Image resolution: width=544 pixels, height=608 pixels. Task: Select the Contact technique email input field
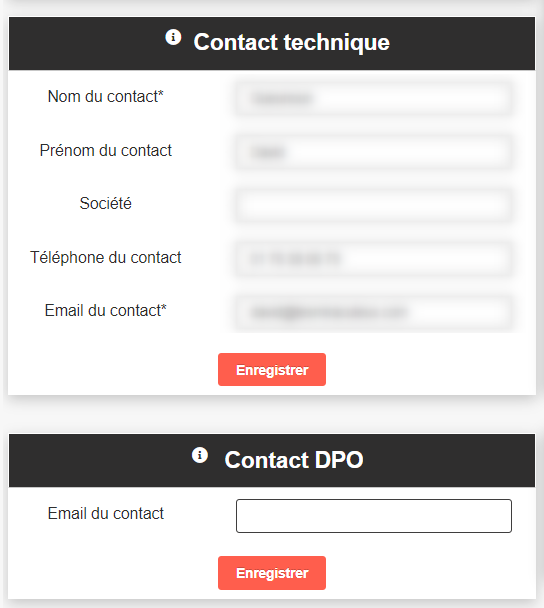point(373,312)
